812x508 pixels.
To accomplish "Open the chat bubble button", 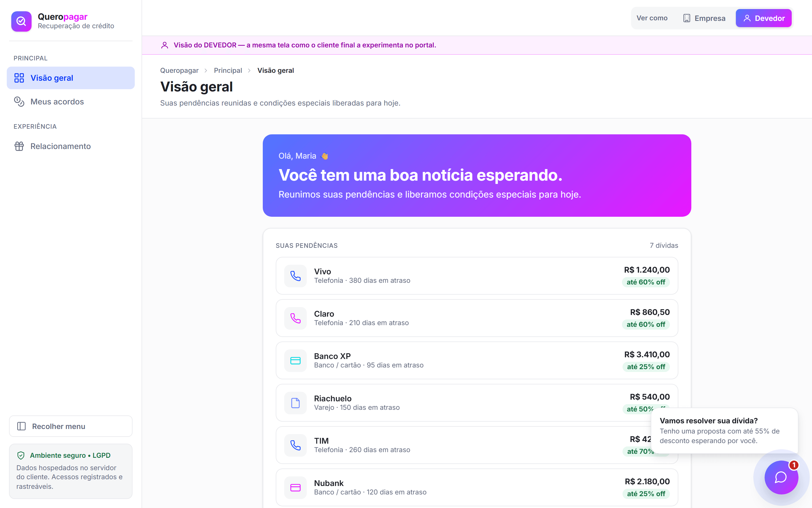I will [x=781, y=477].
